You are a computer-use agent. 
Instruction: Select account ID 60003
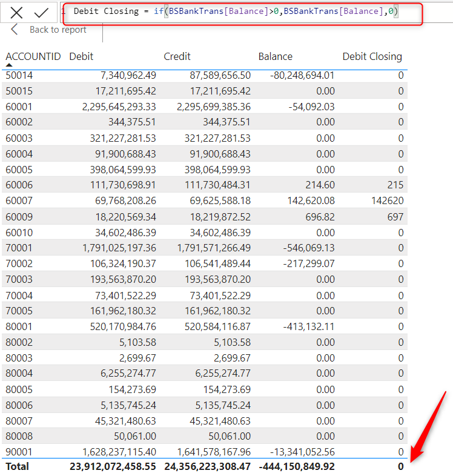[19, 139]
